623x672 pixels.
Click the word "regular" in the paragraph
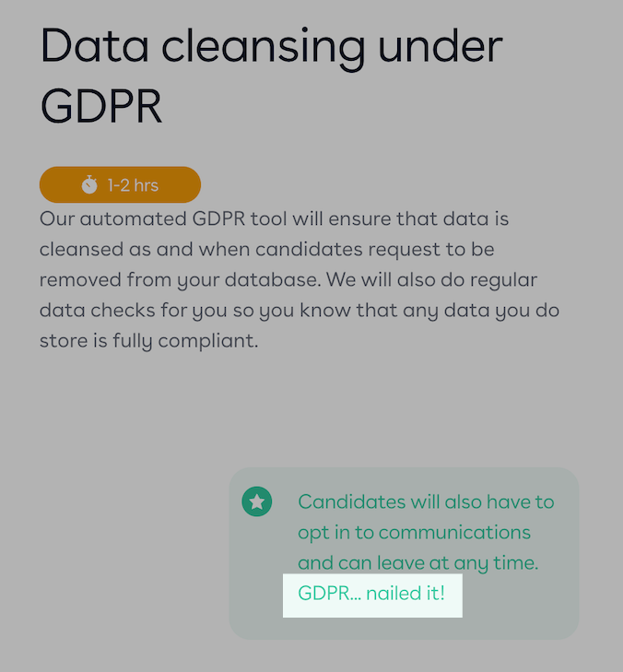coord(504,280)
